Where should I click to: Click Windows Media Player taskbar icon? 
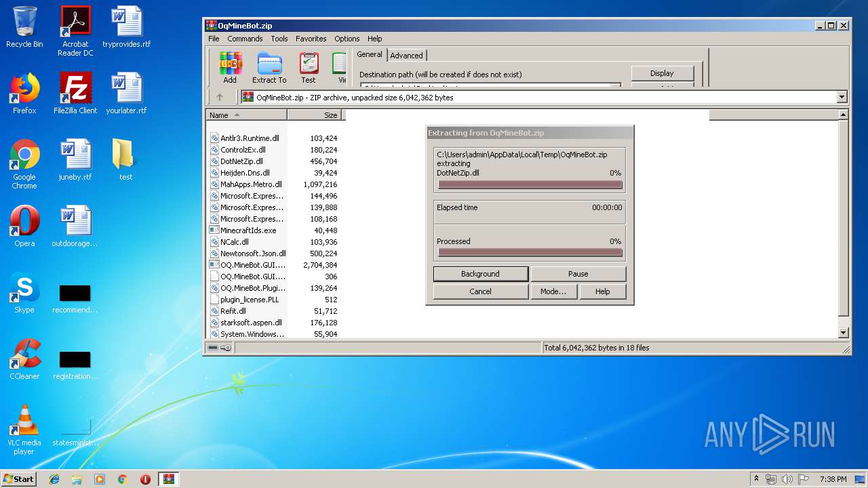100,479
